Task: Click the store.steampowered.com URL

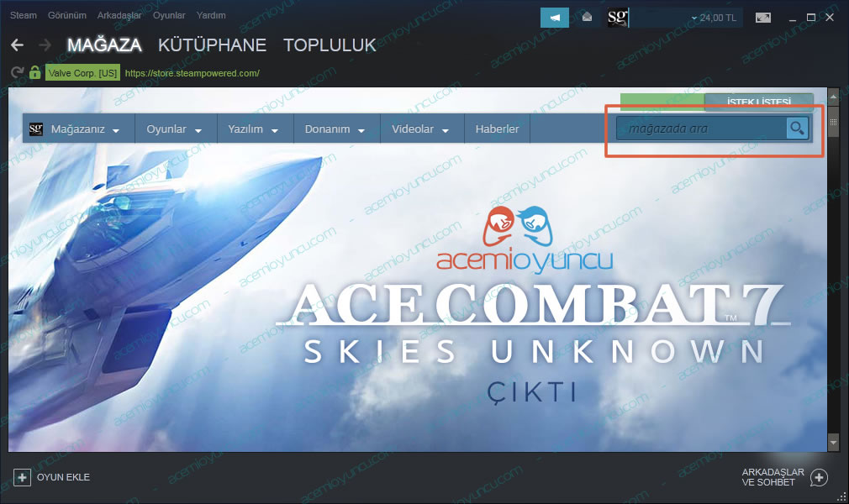Action: click(x=192, y=73)
